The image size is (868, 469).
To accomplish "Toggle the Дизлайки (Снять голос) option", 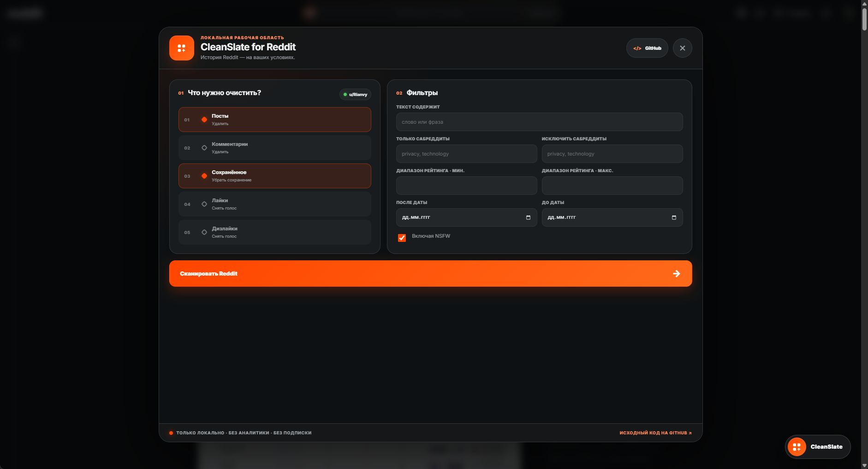I will point(275,232).
